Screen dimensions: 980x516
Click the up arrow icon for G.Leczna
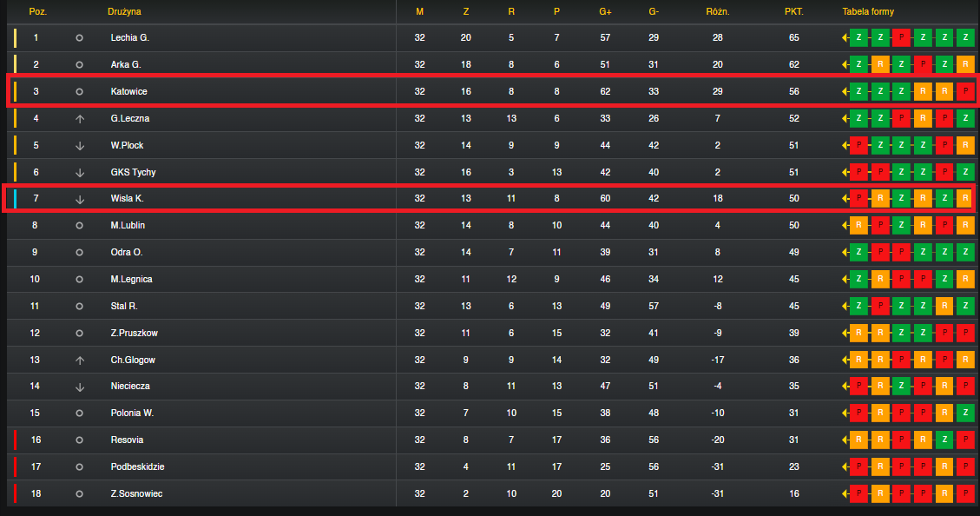pyautogui.click(x=79, y=118)
